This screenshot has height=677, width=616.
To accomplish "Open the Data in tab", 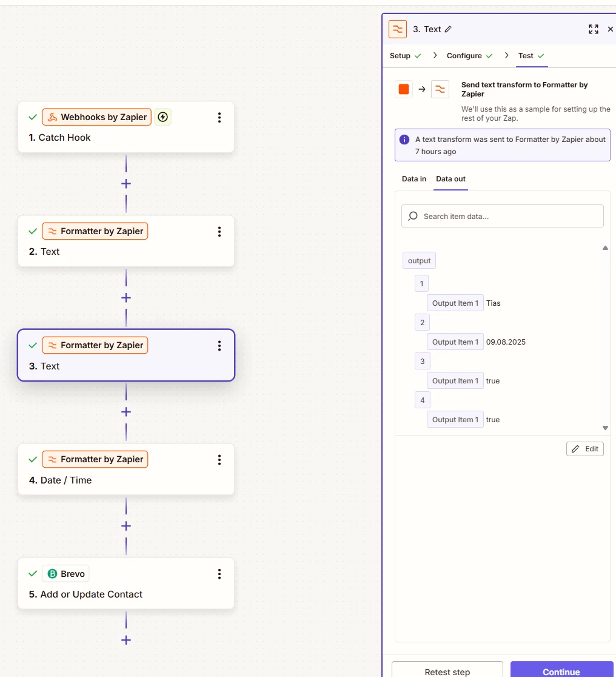I will point(414,179).
